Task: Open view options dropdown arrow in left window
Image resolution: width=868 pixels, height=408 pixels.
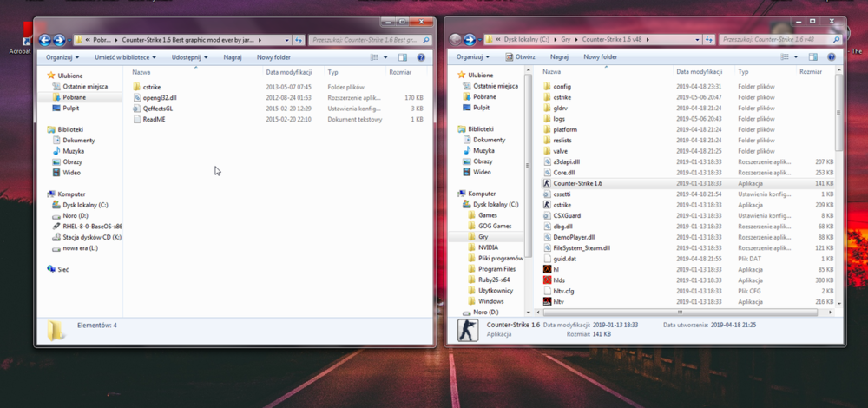Action: [385, 57]
